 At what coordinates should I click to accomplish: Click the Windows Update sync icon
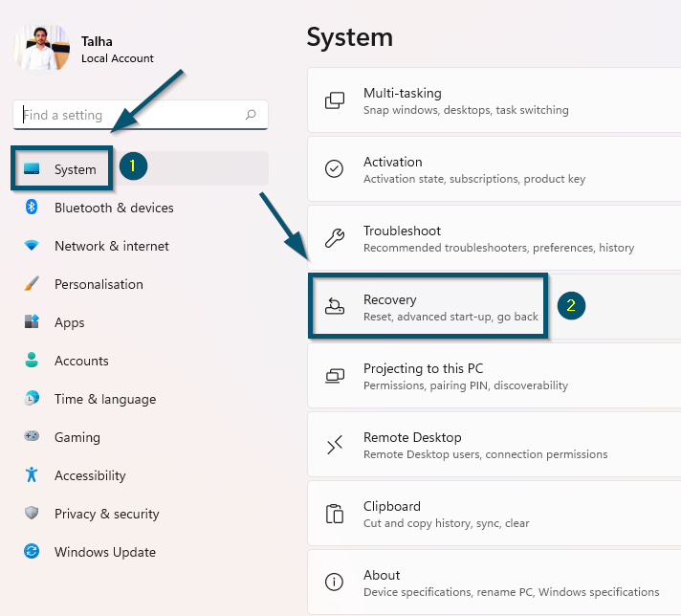coord(32,551)
